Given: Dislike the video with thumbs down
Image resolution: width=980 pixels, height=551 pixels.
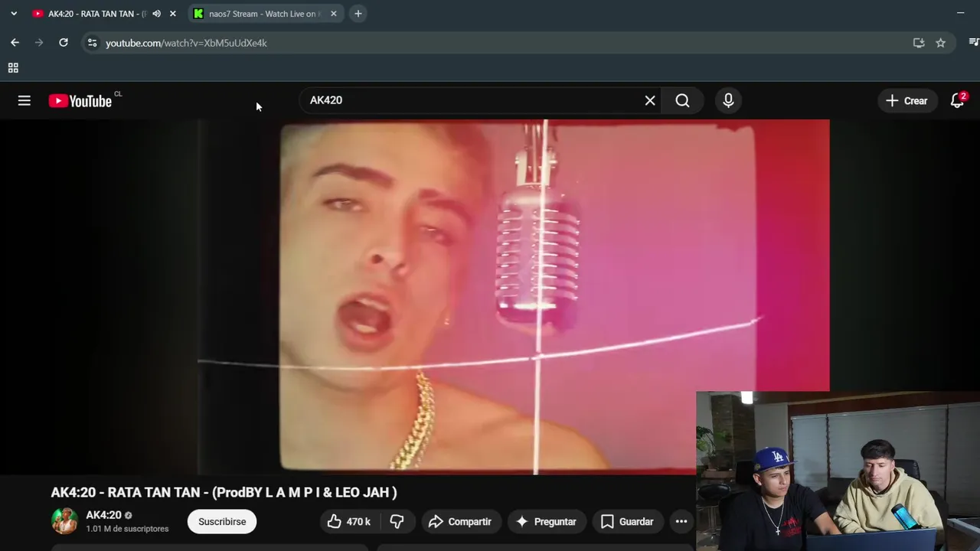Looking at the screenshot, I should coord(397,521).
